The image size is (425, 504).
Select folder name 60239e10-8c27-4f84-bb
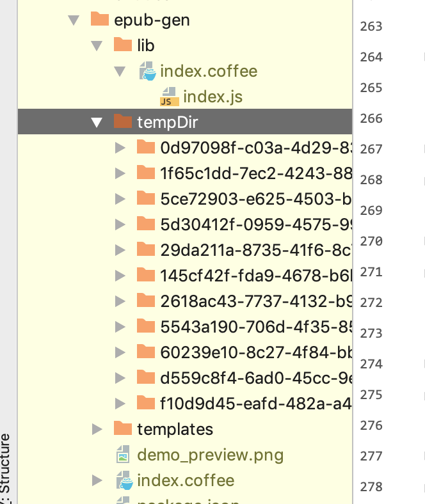tap(256, 352)
